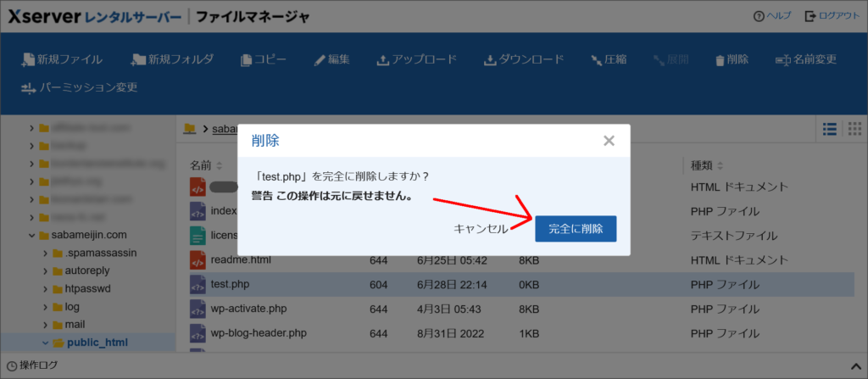The height and width of the screenshot is (379, 868).
Task: Select the readme.html file row
Action: (x=522, y=259)
